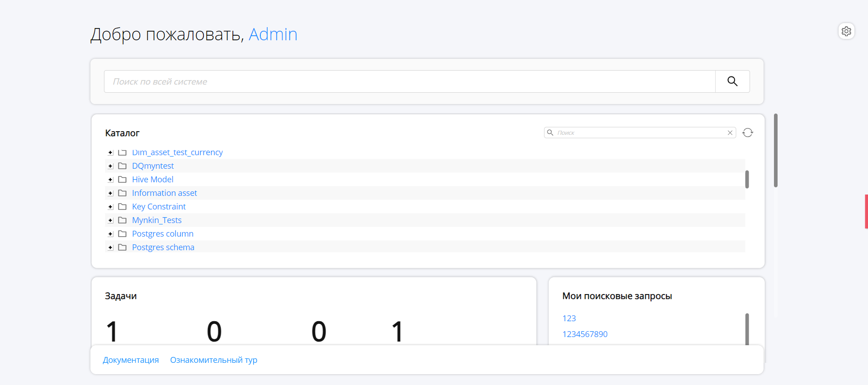This screenshot has width=868, height=385.
Task: Open the Документация link
Action: [x=131, y=360]
